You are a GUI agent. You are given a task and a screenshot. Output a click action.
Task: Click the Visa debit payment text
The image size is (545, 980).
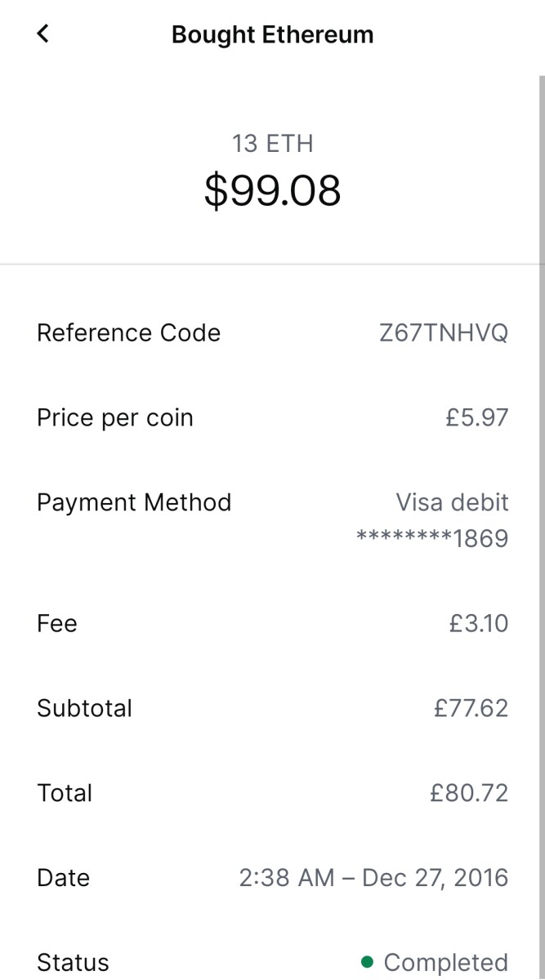(452, 502)
